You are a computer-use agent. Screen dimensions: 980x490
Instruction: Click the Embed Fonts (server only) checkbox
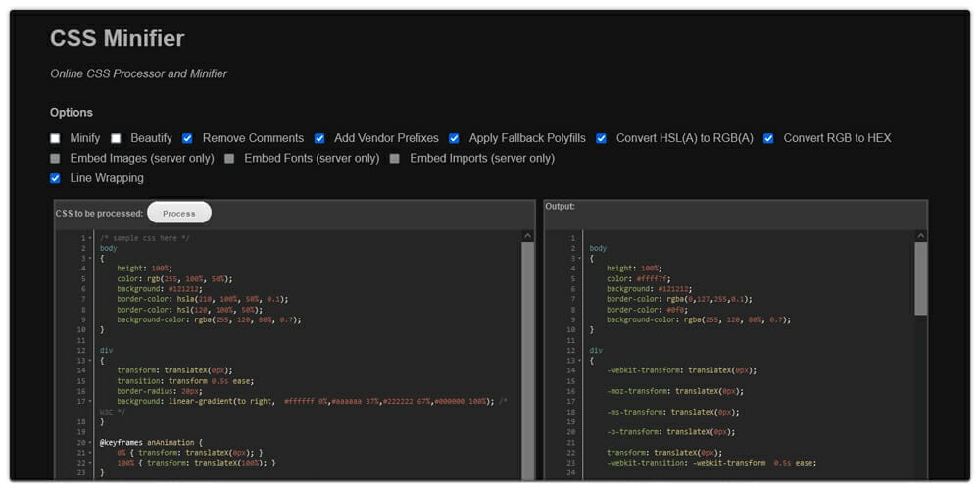coord(229,159)
